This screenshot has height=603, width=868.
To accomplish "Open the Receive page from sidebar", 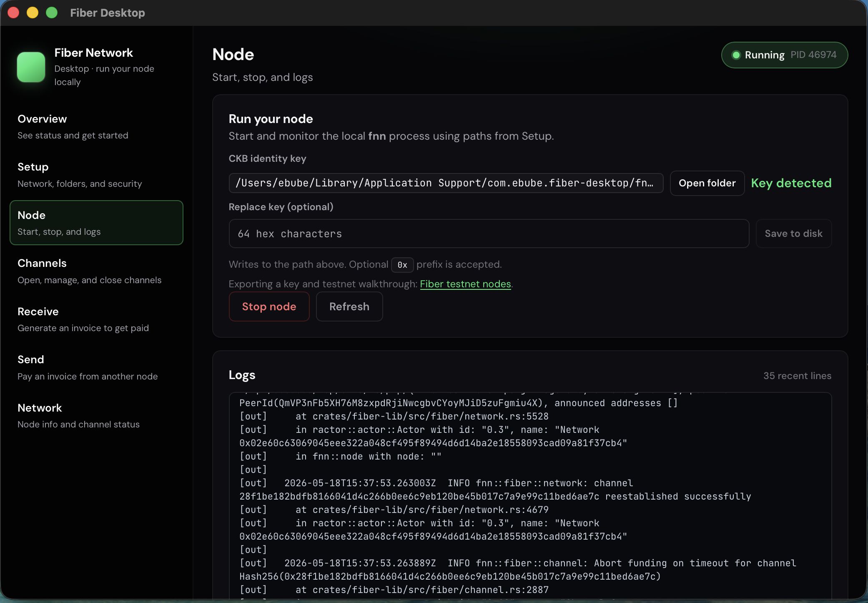I will tap(96, 319).
